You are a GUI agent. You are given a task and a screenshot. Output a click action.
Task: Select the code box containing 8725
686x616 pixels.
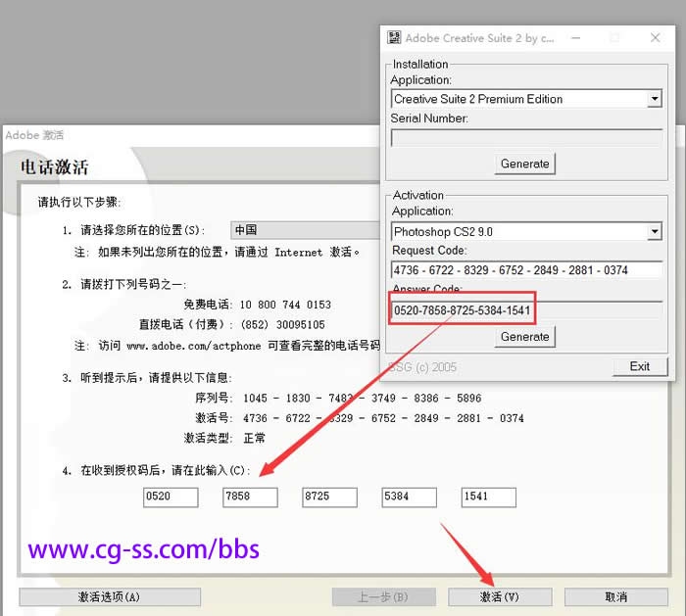coord(329,498)
